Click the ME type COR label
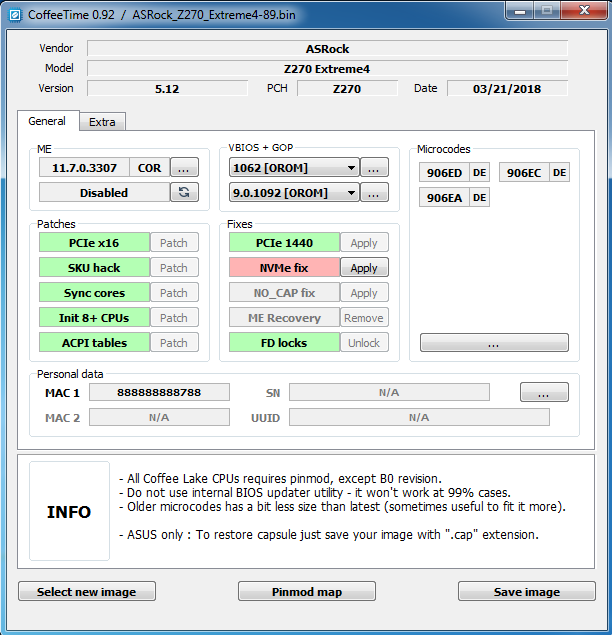The width and height of the screenshot is (612, 635). coord(149,168)
